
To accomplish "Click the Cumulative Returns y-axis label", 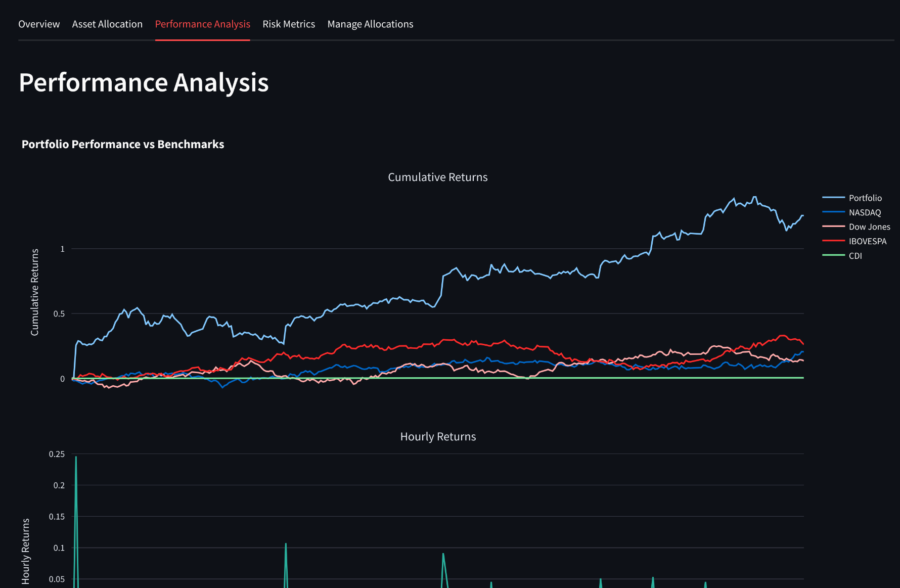I will tap(34, 292).
